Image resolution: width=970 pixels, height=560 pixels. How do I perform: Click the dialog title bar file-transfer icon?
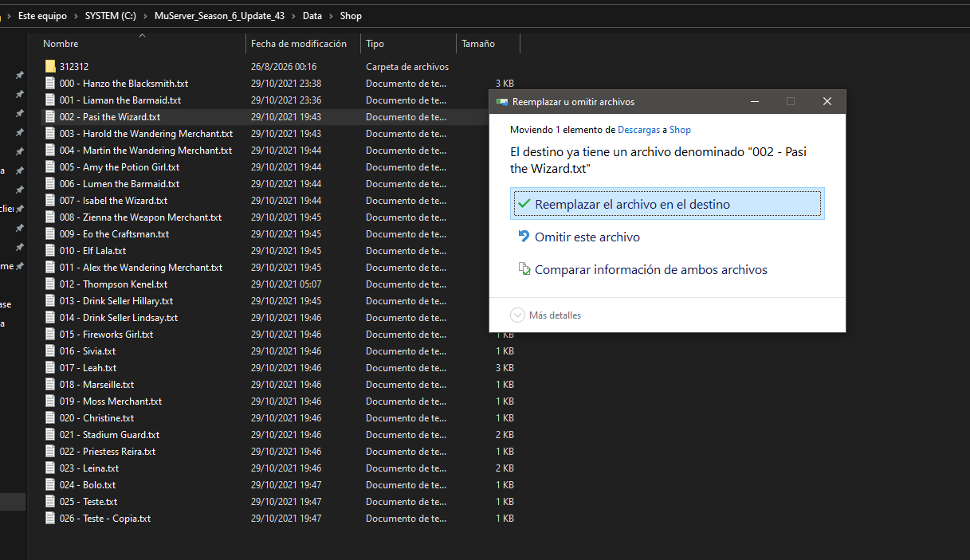click(502, 102)
